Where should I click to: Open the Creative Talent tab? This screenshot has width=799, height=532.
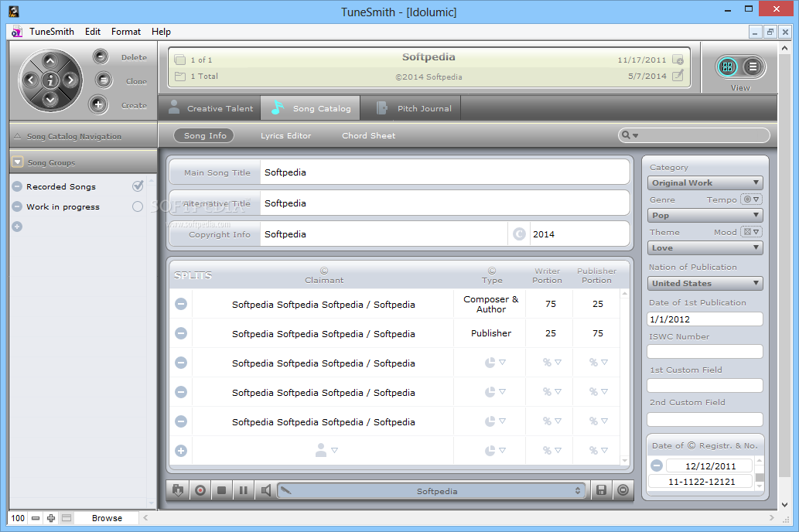(x=210, y=108)
